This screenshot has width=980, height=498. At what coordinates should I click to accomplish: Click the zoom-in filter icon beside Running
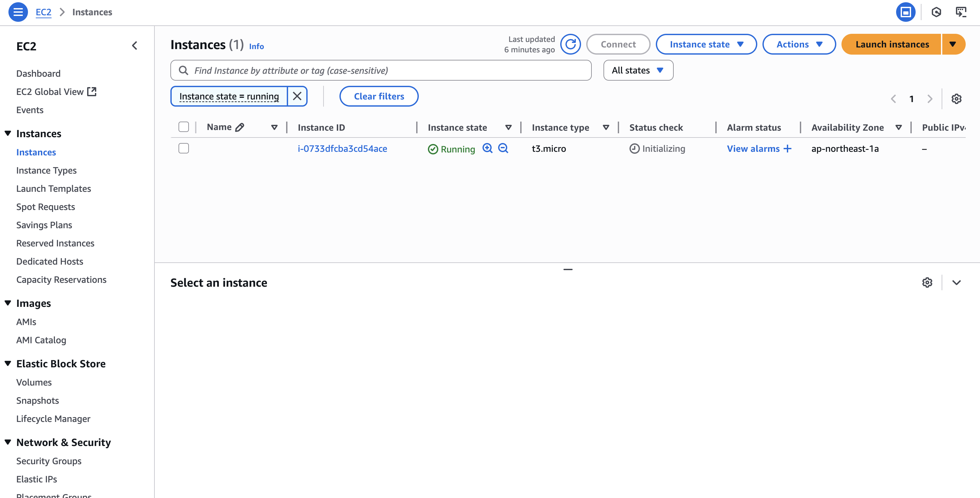coord(487,148)
